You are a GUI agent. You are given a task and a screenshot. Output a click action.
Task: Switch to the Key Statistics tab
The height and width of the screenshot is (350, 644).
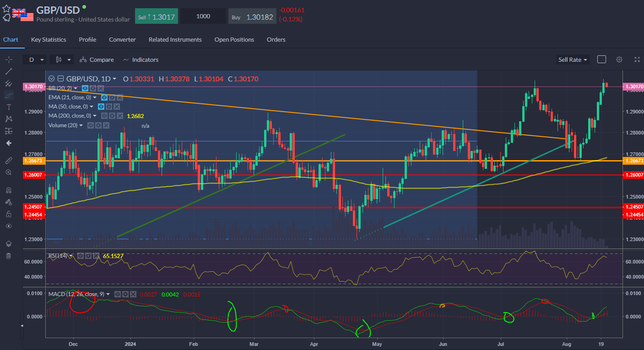pyautogui.click(x=49, y=40)
